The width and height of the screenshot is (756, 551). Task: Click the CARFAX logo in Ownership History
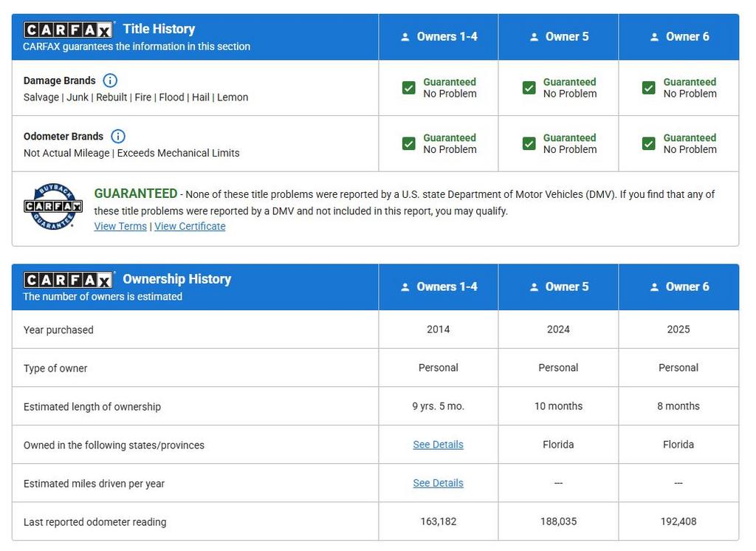[68, 280]
